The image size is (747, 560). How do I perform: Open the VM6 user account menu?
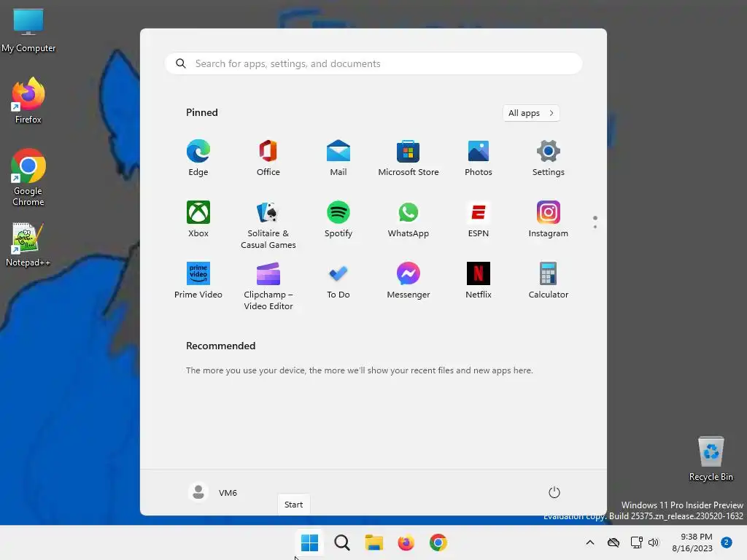click(213, 492)
